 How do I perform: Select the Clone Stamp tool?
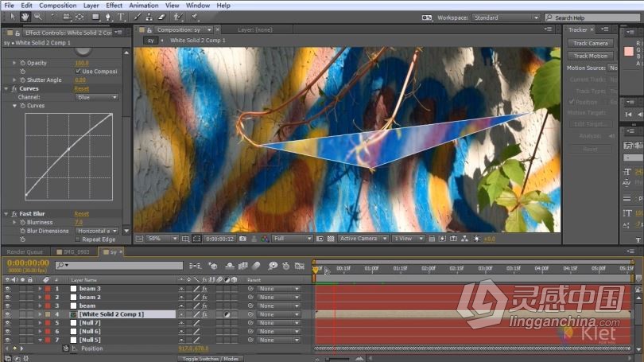tap(149, 17)
